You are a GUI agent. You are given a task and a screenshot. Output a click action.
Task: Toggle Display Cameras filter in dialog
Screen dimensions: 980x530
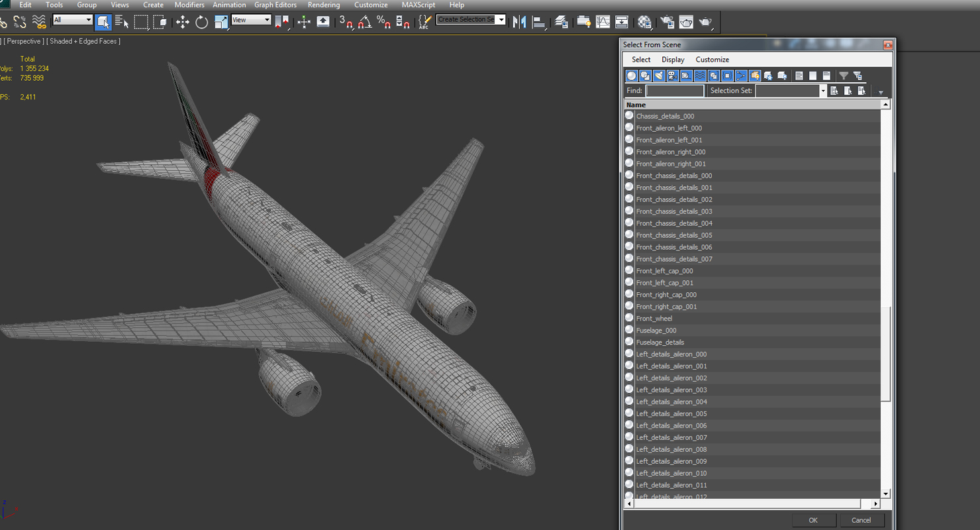[673, 76]
